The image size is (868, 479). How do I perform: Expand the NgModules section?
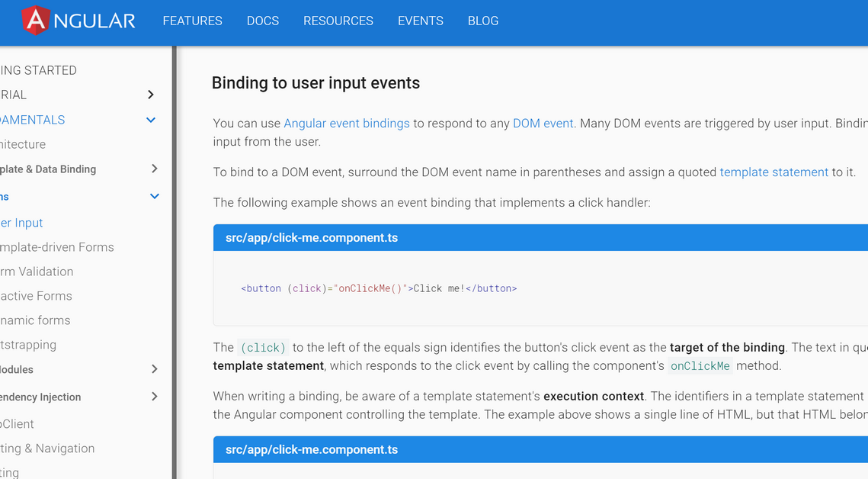(x=154, y=370)
